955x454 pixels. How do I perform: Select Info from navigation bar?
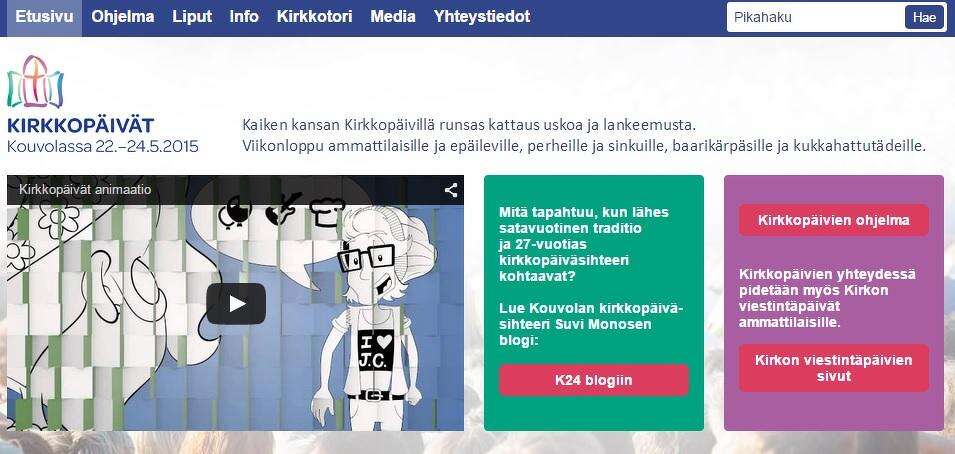(x=244, y=17)
